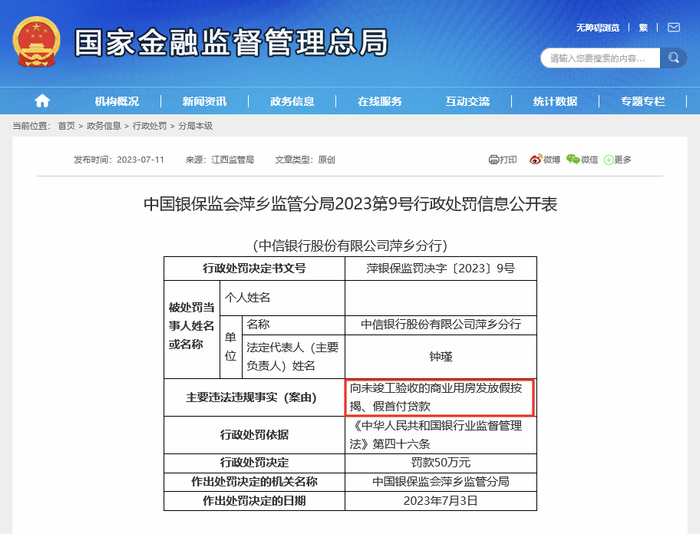The height and width of the screenshot is (534, 700).
Task: Click the article headline about 第9号行政处罚
Action: coord(350,204)
